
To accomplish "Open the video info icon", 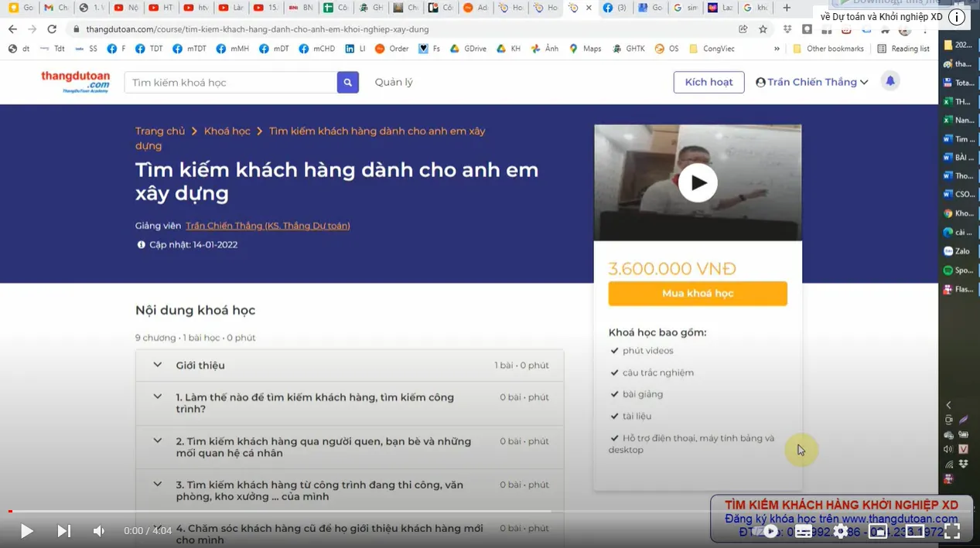I will pos(957,17).
